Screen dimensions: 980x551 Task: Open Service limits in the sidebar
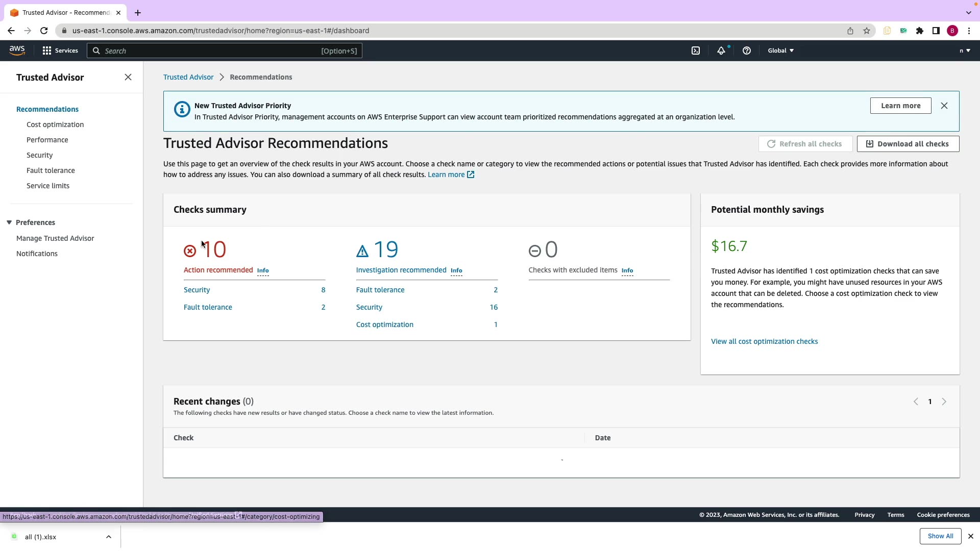tap(48, 186)
